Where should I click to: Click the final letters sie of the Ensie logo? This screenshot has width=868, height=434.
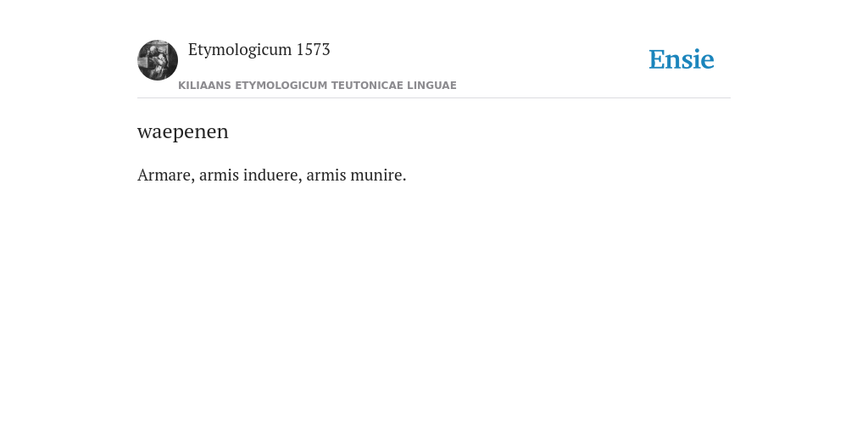tap(698, 60)
